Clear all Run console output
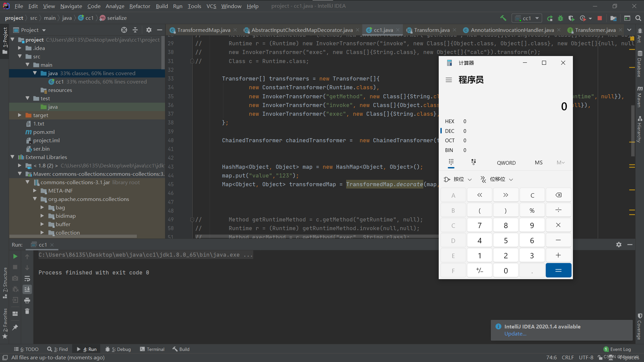 coord(27,311)
